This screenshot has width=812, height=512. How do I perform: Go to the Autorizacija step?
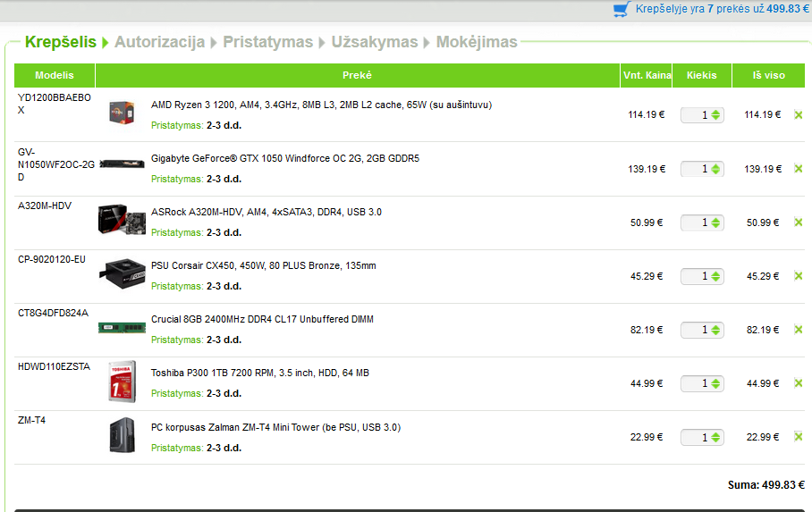pyautogui.click(x=159, y=42)
